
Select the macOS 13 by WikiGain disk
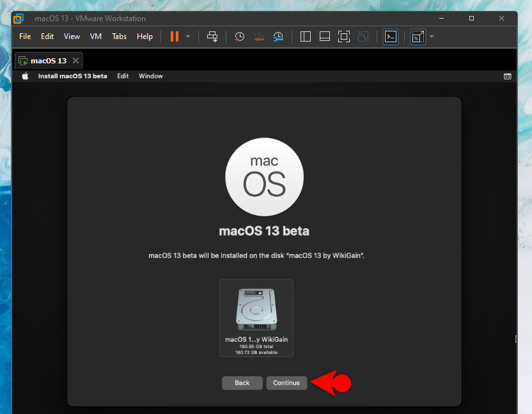[x=256, y=318]
